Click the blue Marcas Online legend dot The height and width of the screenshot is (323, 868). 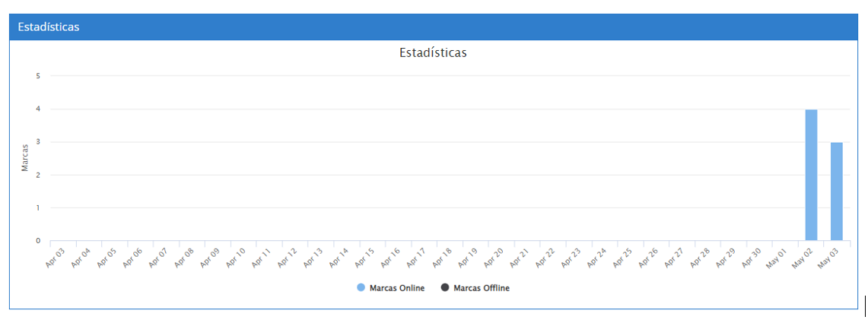pos(361,288)
